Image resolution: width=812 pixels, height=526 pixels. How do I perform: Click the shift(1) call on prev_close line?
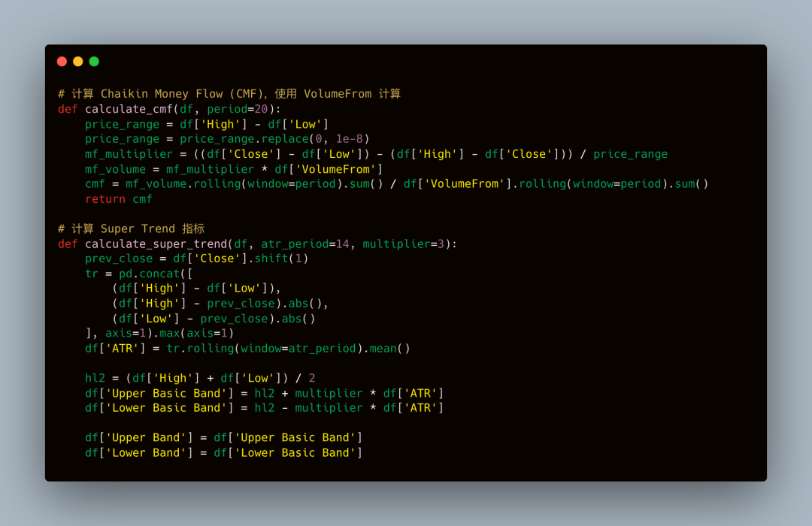coord(281,258)
